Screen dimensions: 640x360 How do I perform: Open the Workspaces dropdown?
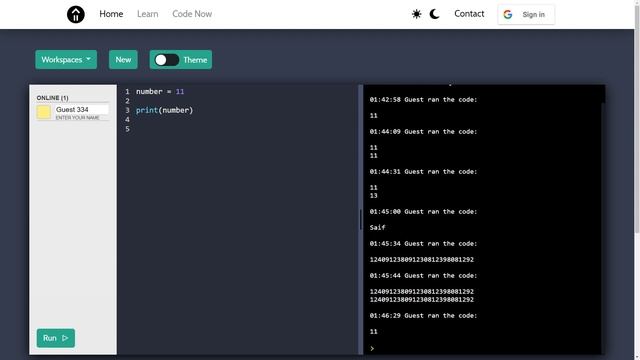pos(66,60)
